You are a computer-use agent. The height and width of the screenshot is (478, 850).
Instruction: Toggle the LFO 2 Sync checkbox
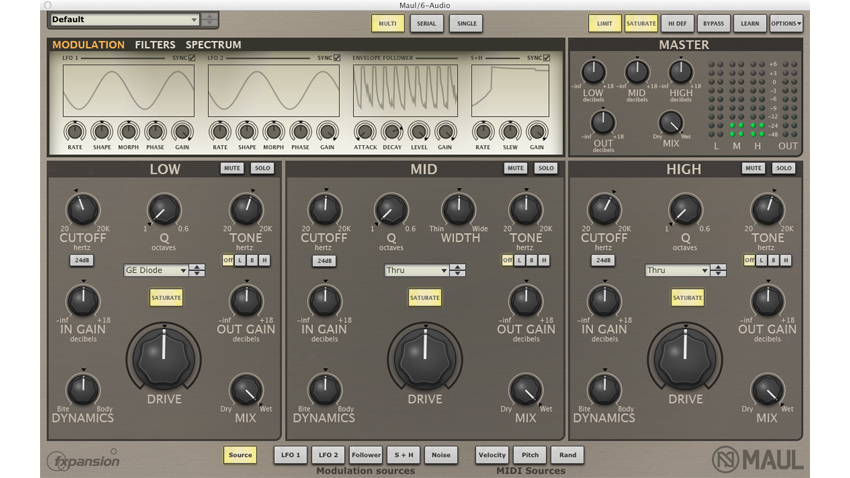pyautogui.click(x=337, y=57)
